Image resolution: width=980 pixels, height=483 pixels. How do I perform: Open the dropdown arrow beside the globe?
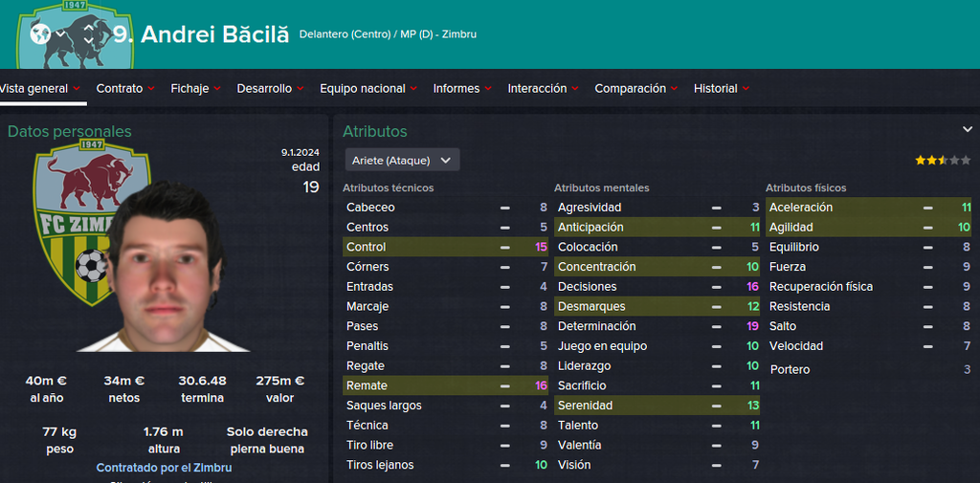[61, 34]
